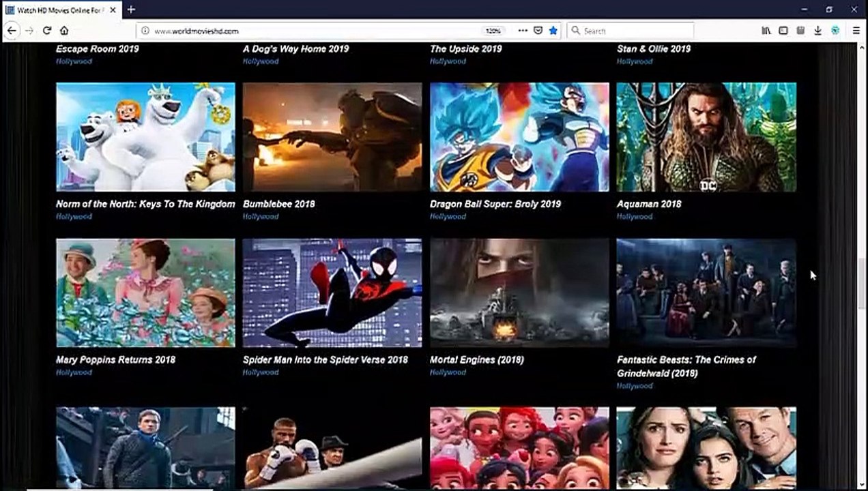Open Hollywood category under Norm of the North

pos(74,217)
